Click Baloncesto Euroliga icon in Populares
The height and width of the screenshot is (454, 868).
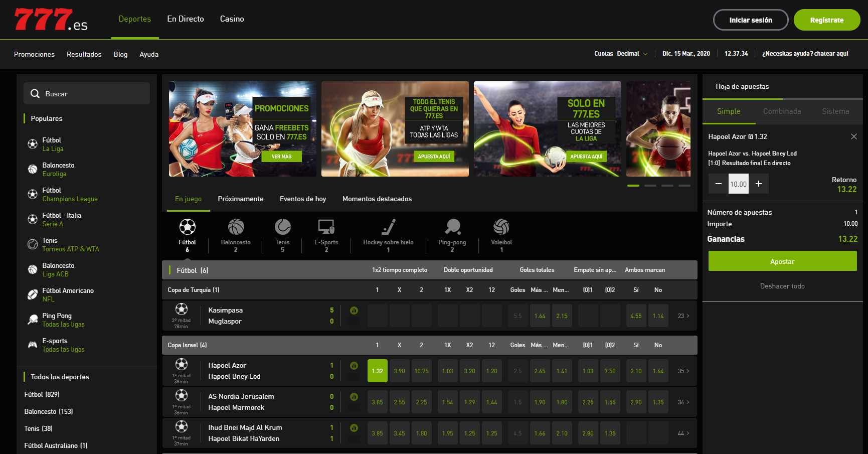coord(33,170)
